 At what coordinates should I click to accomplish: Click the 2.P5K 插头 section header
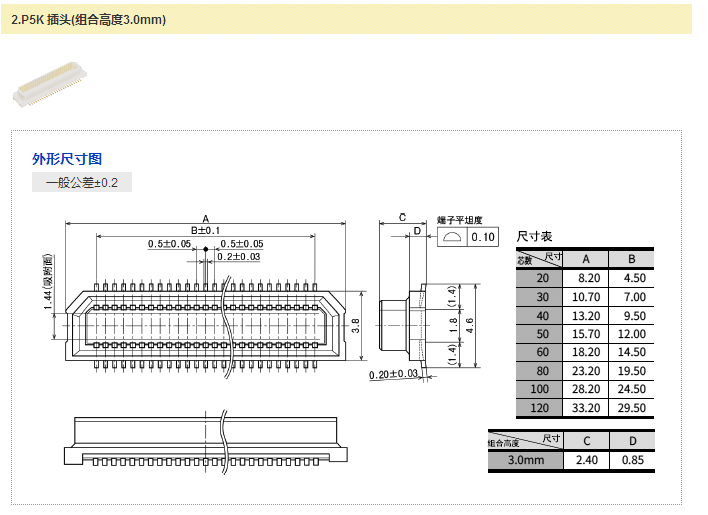(89, 20)
